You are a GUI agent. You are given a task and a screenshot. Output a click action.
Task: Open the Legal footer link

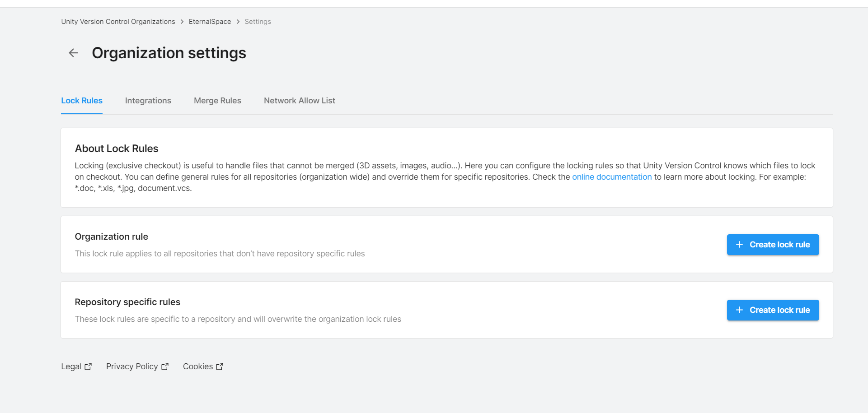pos(71,367)
